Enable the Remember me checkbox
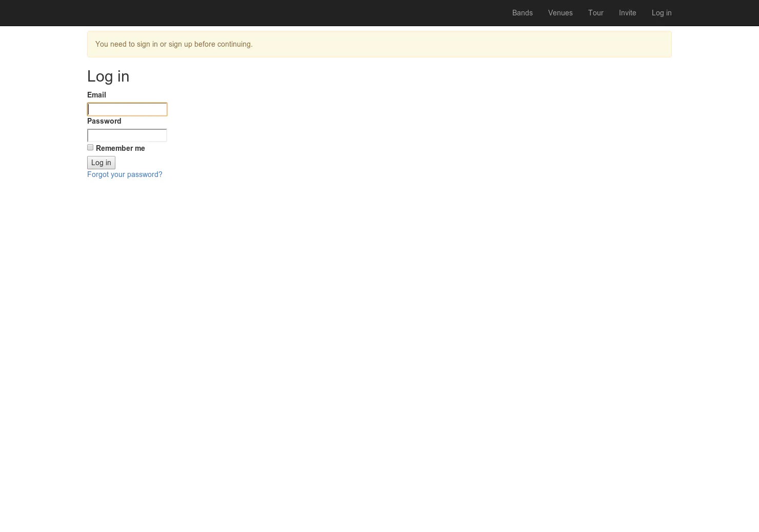Viewport: 759px width, 532px height. pos(90,147)
